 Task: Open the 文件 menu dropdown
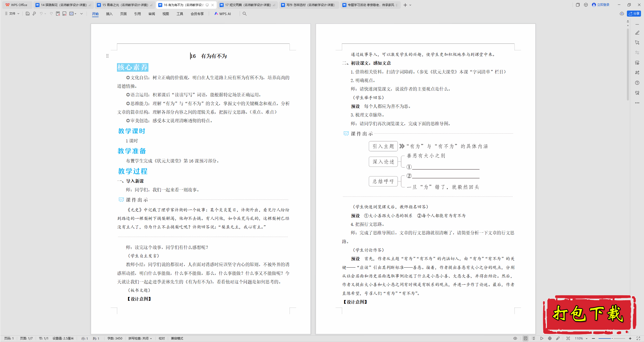tap(12, 14)
